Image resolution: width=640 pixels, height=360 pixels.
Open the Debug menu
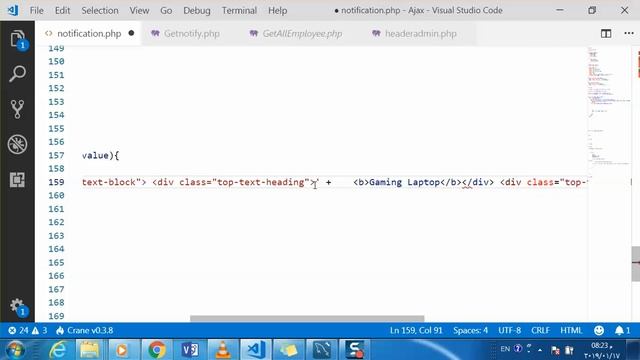point(197,11)
